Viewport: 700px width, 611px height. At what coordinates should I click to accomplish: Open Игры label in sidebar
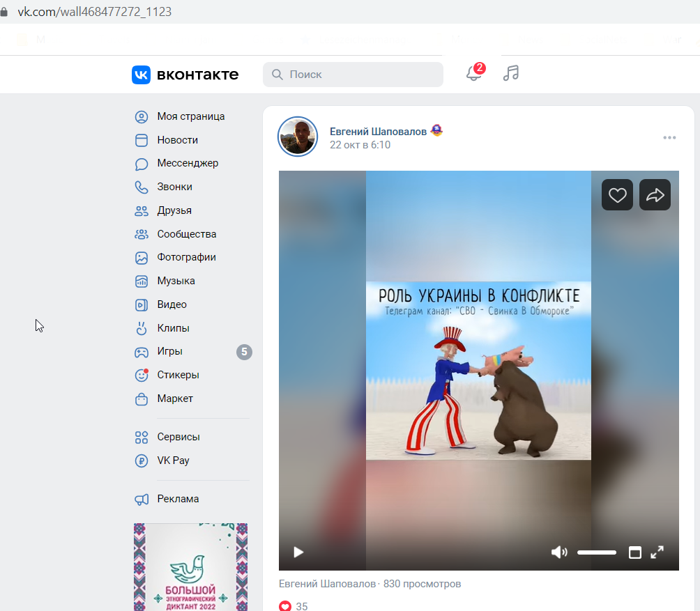click(169, 351)
